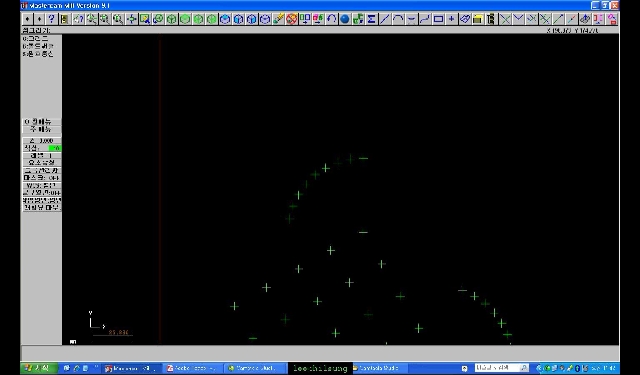Click the question mark help icon

pyautogui.click(x=51, y=19)
